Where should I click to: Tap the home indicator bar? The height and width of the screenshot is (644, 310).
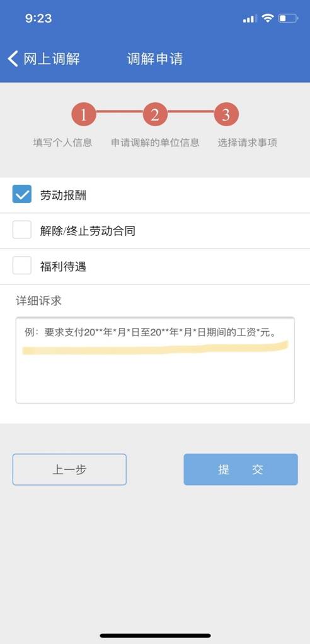[x=156, y=635]
